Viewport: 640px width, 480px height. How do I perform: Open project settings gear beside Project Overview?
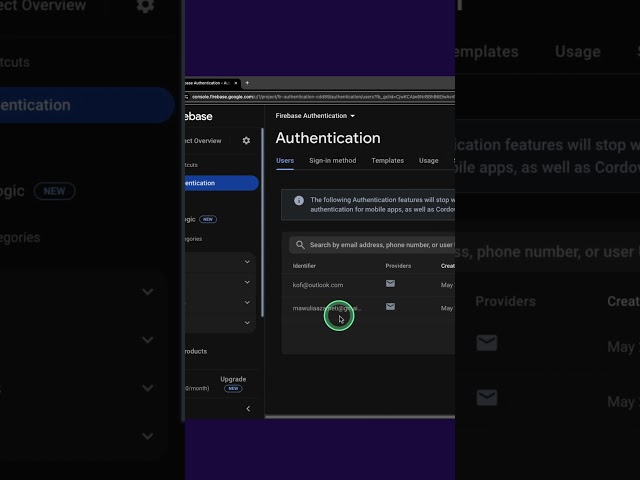tap(246, 140)
